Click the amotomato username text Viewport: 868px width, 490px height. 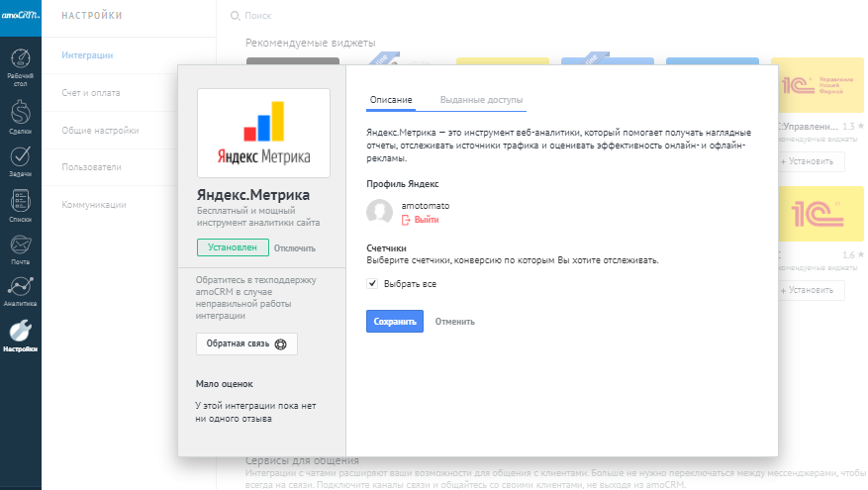coord(426,206)
